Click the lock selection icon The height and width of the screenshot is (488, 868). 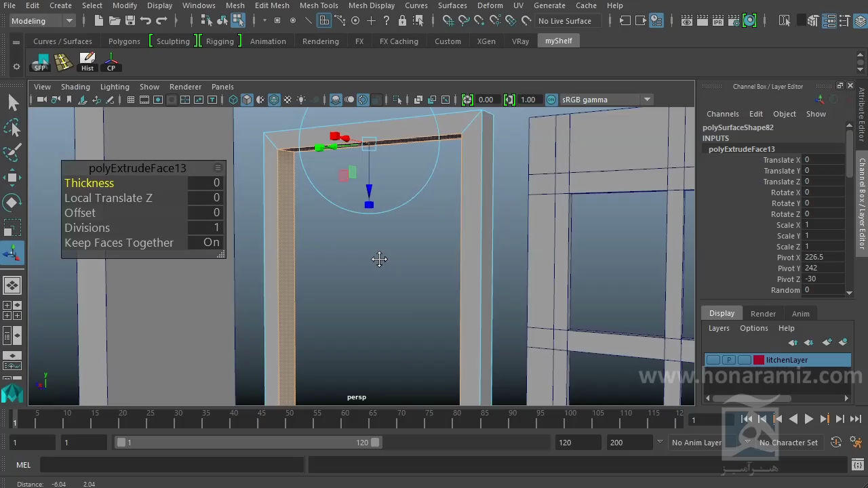(x=403, y=21)
